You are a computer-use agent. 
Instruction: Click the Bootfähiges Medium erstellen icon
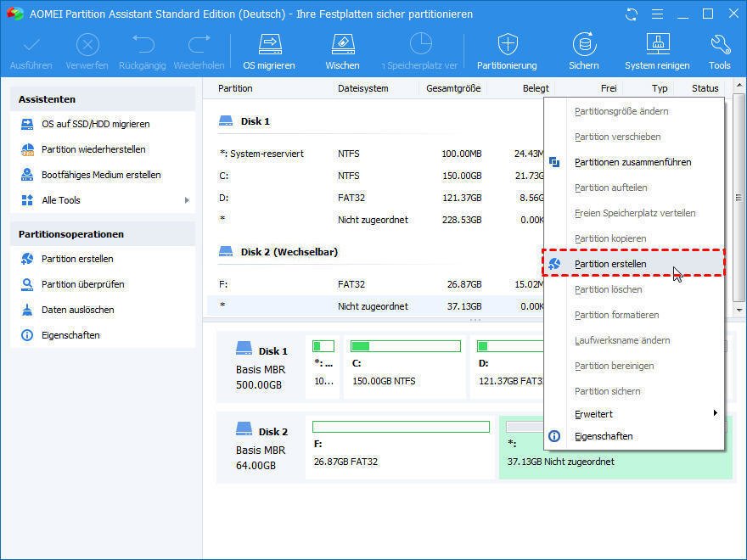tap(27, 175)
